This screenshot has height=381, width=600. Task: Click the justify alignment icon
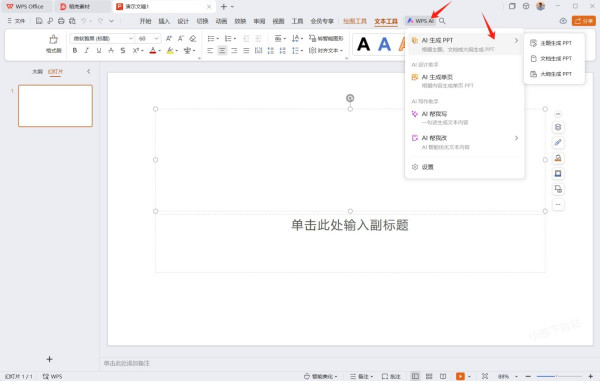[x=246, y=50]
